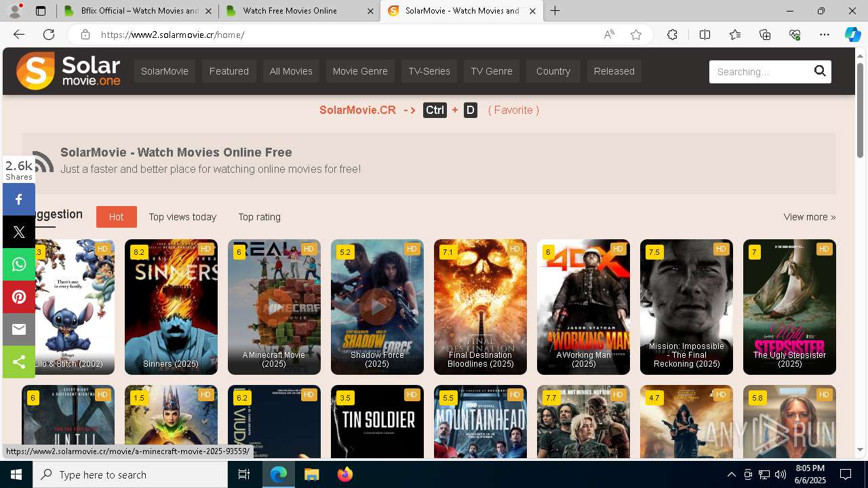Screen dimensions: 868x488
Task: Add this page to favorites star
Action: click(636, 35)
